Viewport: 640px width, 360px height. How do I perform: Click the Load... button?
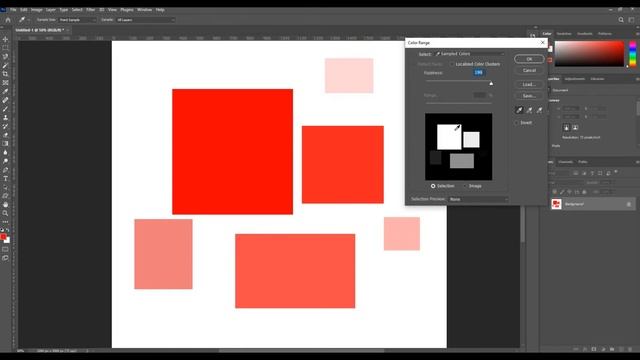pyautogui.click(x=529, y=84)
